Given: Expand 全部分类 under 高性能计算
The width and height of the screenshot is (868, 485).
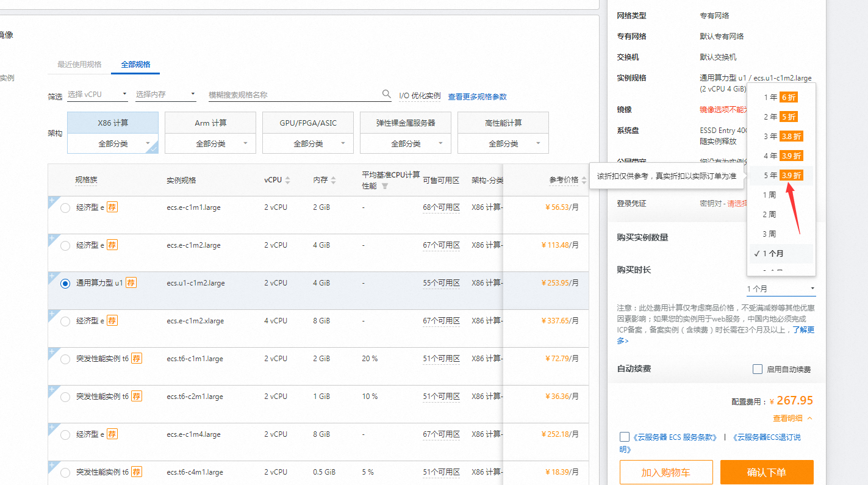Looking at the screenshot, I should tap(503, 144).
